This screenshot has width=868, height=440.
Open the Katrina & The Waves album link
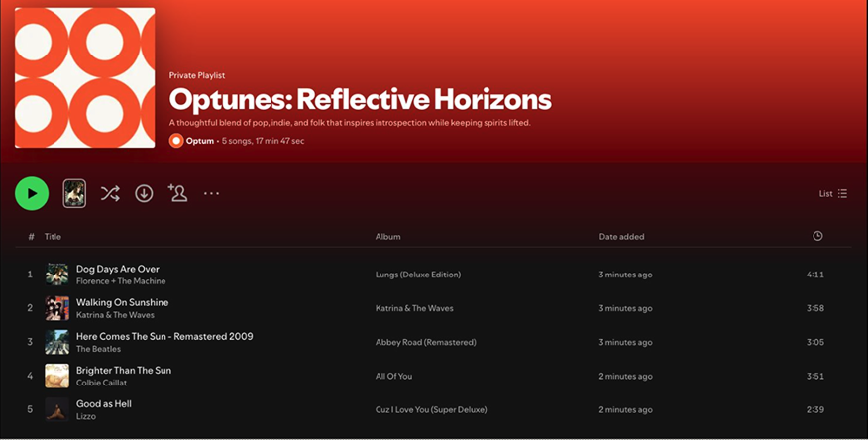[x=414, y=308]
